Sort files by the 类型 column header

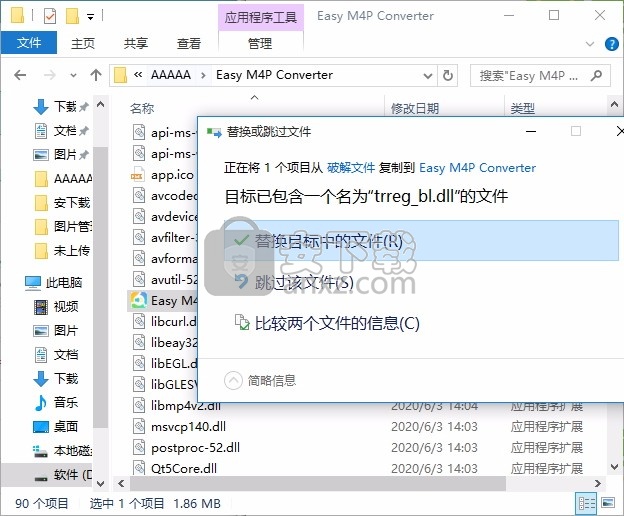click(x=523, y=108)
